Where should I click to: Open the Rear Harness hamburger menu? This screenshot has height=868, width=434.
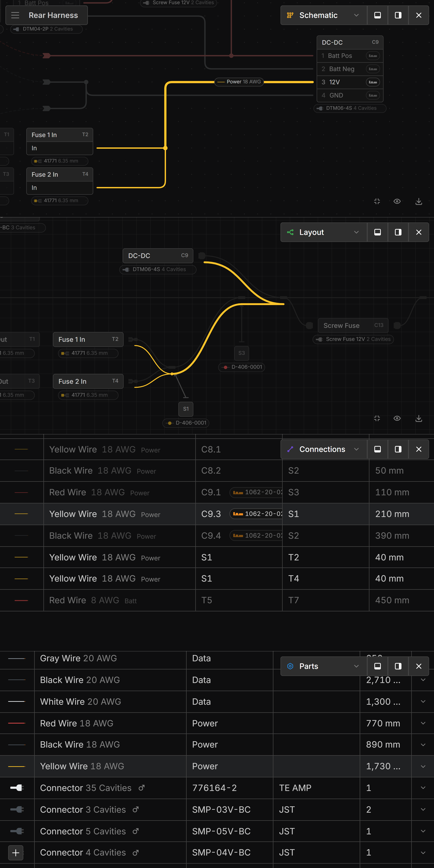coord(15,15)
